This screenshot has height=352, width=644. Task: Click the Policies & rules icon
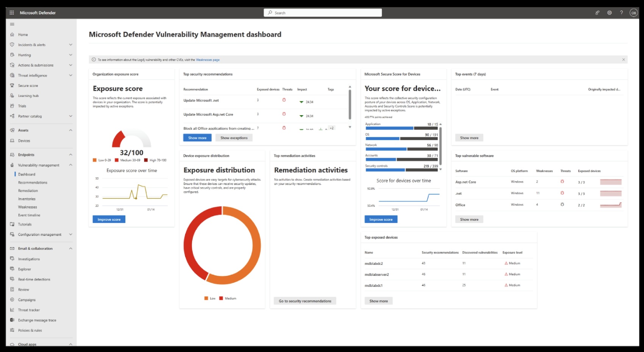point(12,330)
